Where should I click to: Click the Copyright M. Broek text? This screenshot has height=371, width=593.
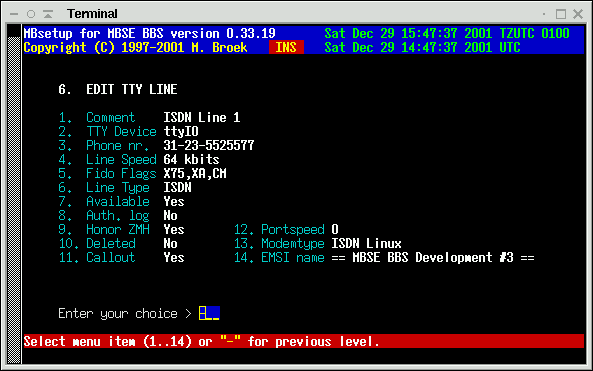pyautogui.click(x=135, y=47)
